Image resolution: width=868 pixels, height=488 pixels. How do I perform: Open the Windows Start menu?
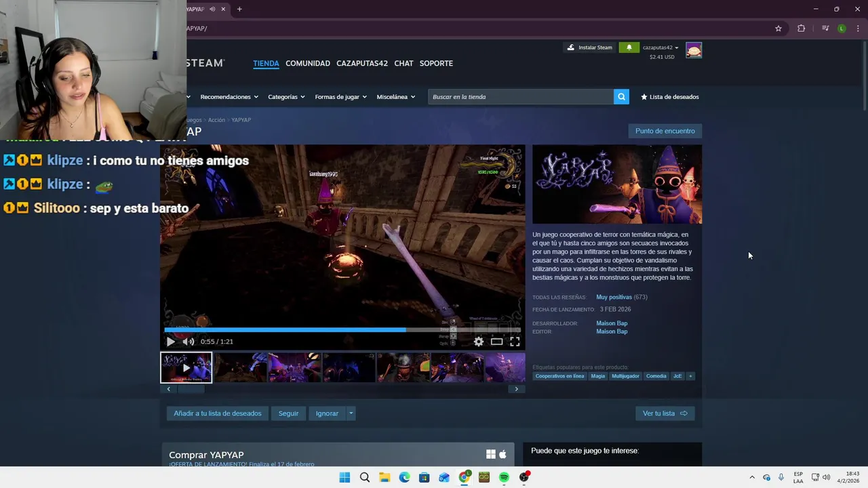click(x=344, y=477)
